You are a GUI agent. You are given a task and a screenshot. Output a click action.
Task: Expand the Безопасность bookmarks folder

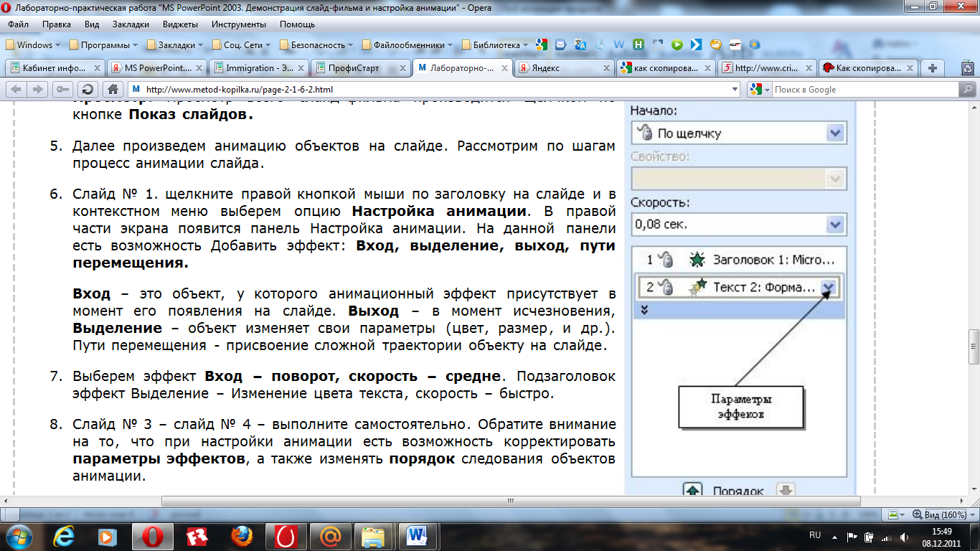point(316,44)
